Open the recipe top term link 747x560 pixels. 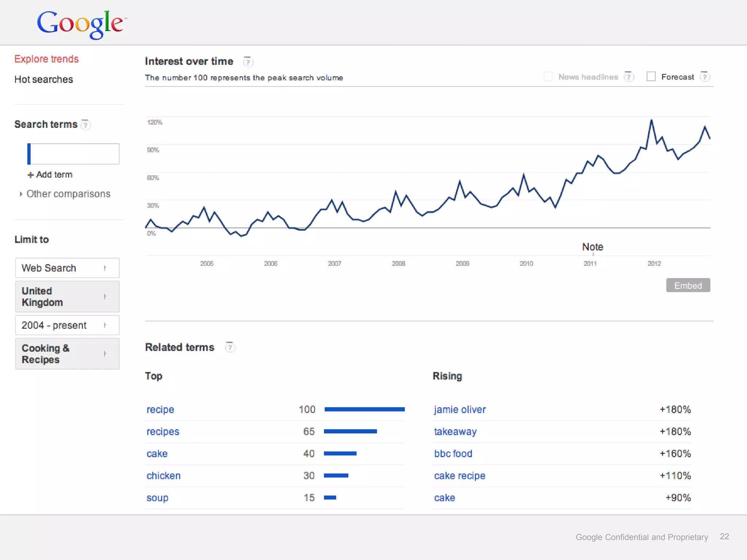(x=160, y=409)
